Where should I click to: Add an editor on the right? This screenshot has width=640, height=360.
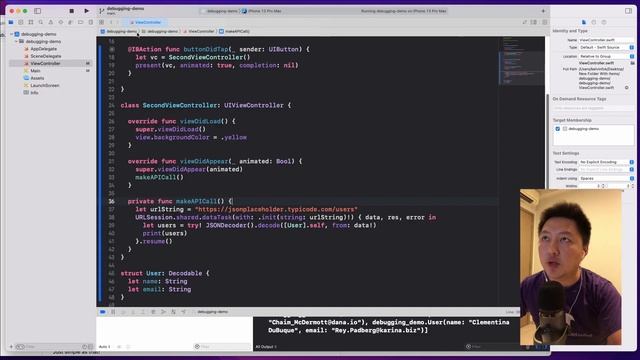[x=544, y=22]
